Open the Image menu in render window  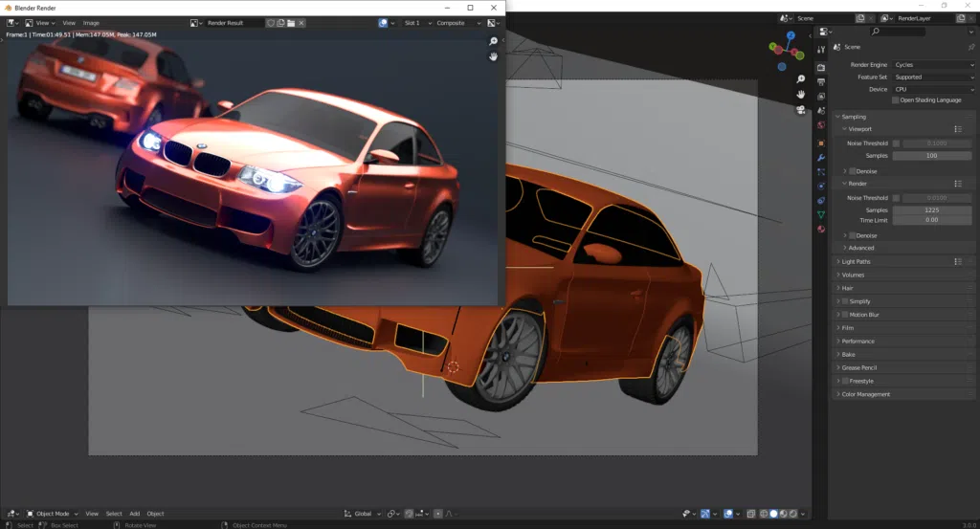[x=91, y=22]
